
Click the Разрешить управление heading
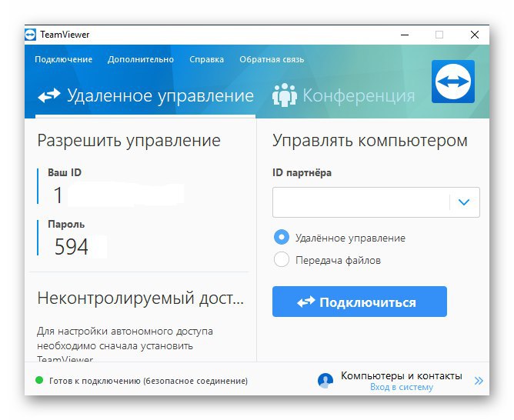[x=128, y=141]
